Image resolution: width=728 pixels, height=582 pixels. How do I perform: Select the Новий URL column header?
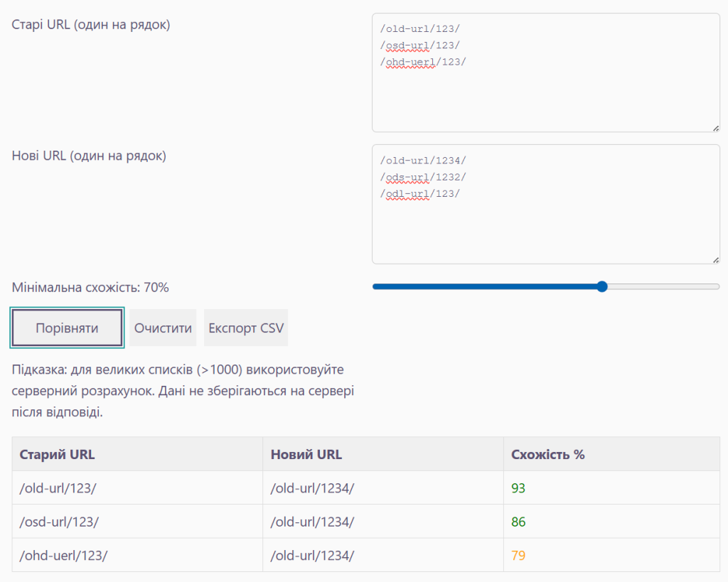306,454
